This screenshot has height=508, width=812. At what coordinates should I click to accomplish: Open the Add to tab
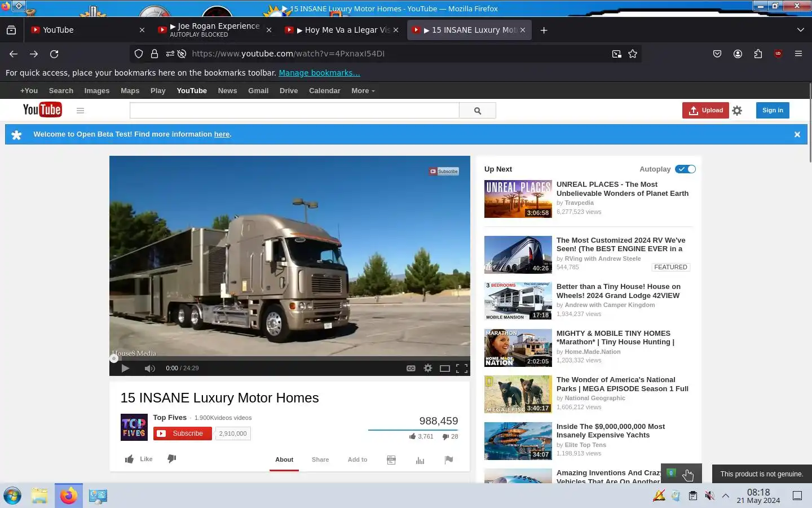[x=358, y=459]
